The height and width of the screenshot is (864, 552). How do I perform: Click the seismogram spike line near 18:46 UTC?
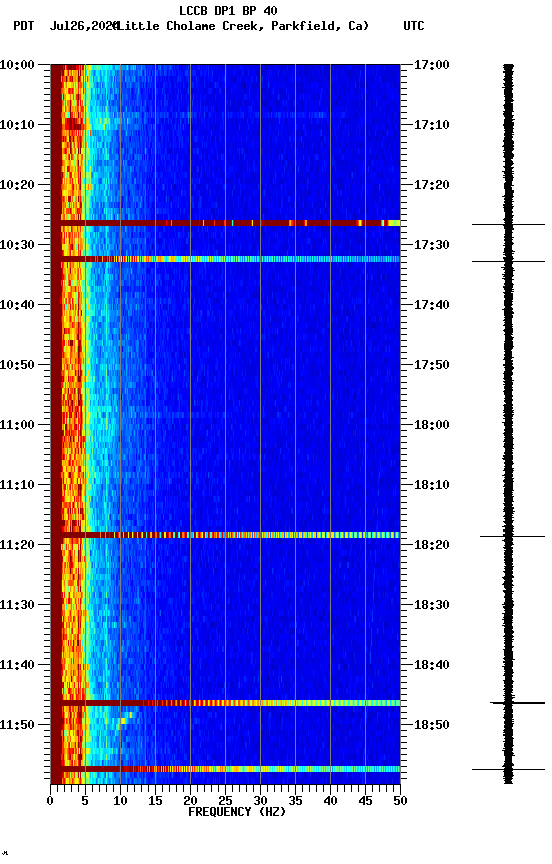point(517,703)
